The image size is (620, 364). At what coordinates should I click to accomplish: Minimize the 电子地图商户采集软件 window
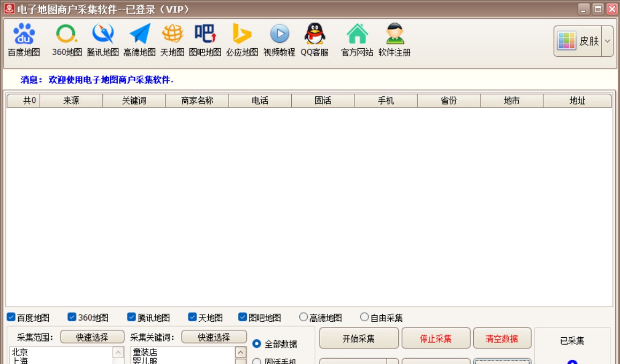(x=583, y=9)
